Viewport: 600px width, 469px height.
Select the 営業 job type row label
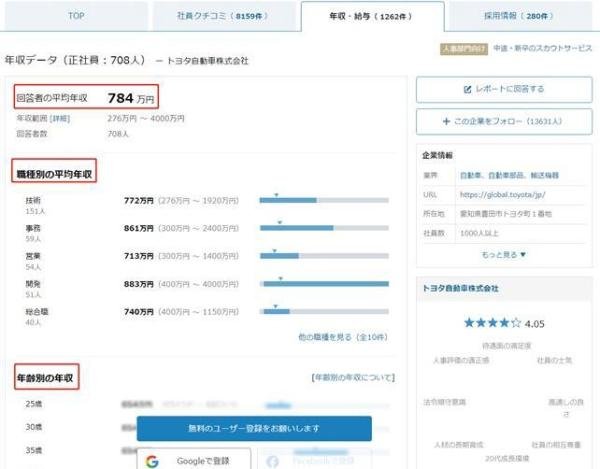click(33, 256)
